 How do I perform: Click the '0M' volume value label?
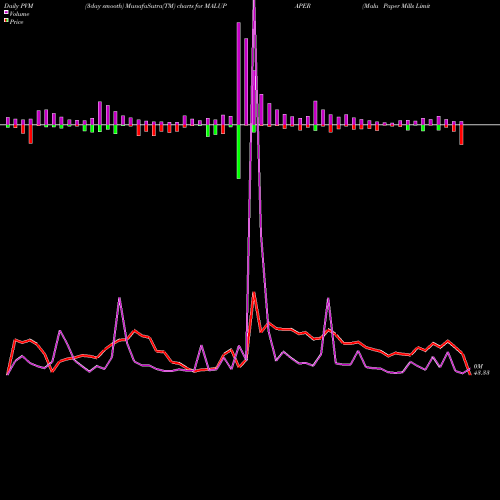pyautogui.click(x=478, y=366)
